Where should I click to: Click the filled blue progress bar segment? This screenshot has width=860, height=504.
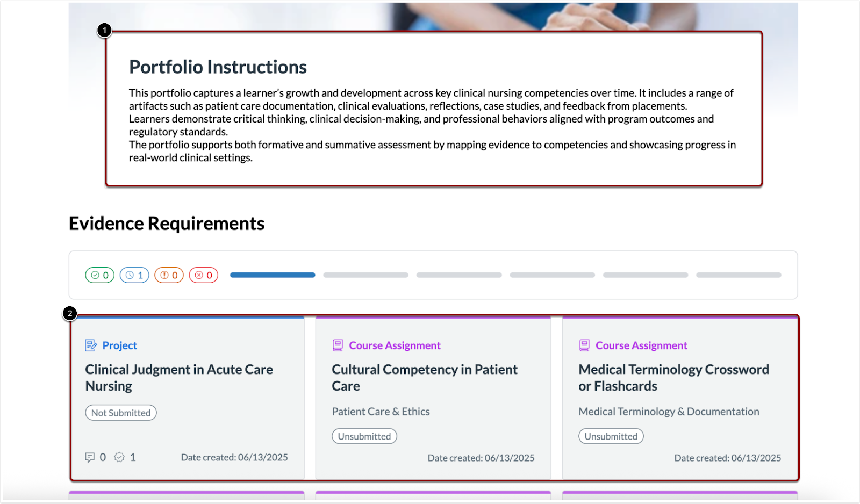tap(272, 275)
